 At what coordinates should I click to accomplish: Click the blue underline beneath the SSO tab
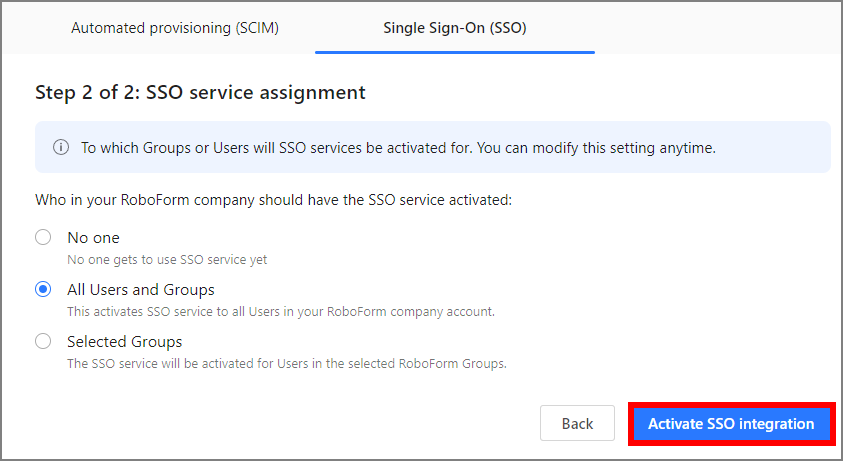click(x=455, y=52)
